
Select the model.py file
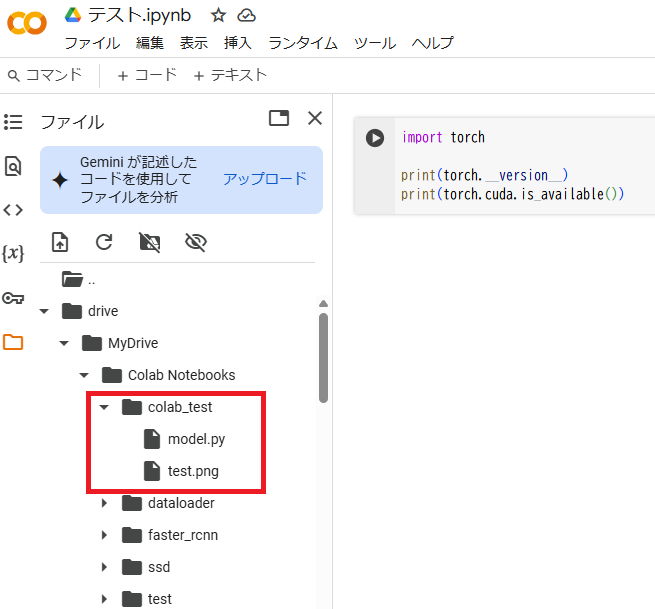click(x=189, y=439)
